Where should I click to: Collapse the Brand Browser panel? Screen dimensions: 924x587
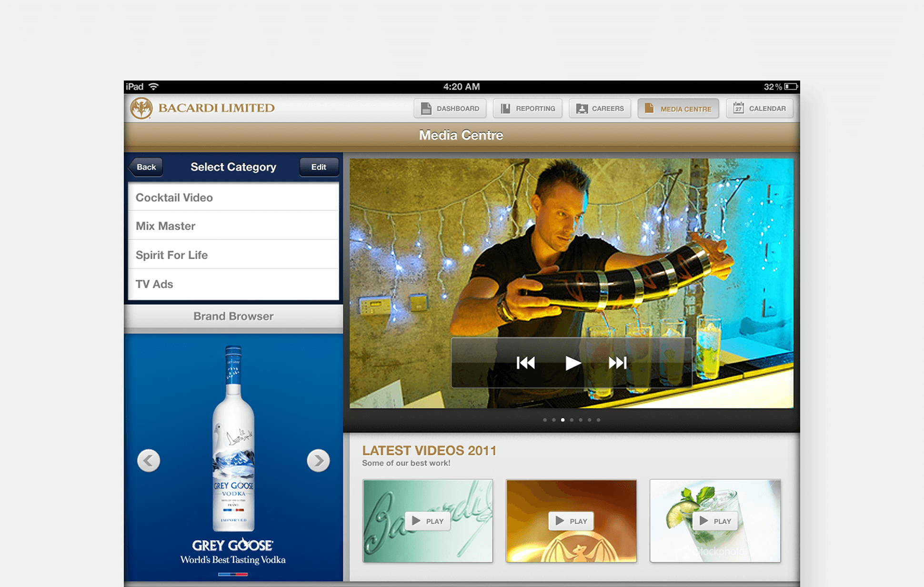click(x=233, y=316)
